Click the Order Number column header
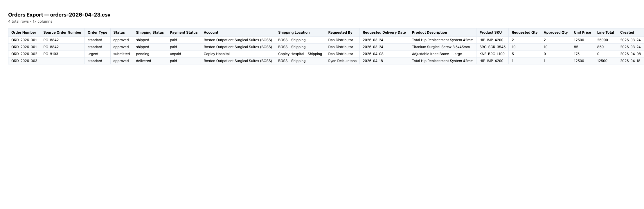The image size is (644, 209). tap(24, 33)
